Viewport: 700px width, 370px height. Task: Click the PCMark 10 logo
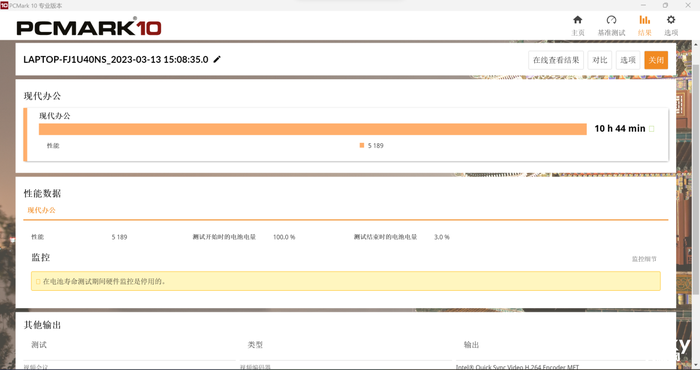click(x=88, y=27)
